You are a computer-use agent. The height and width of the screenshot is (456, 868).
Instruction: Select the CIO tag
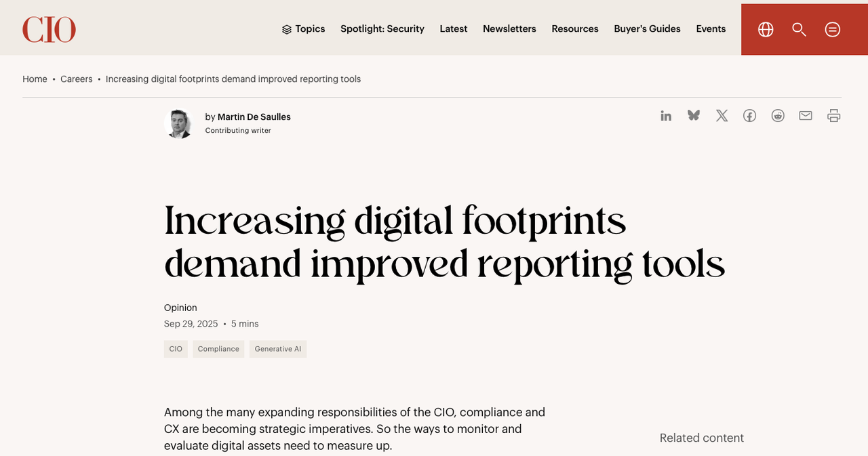pos(176,349)
